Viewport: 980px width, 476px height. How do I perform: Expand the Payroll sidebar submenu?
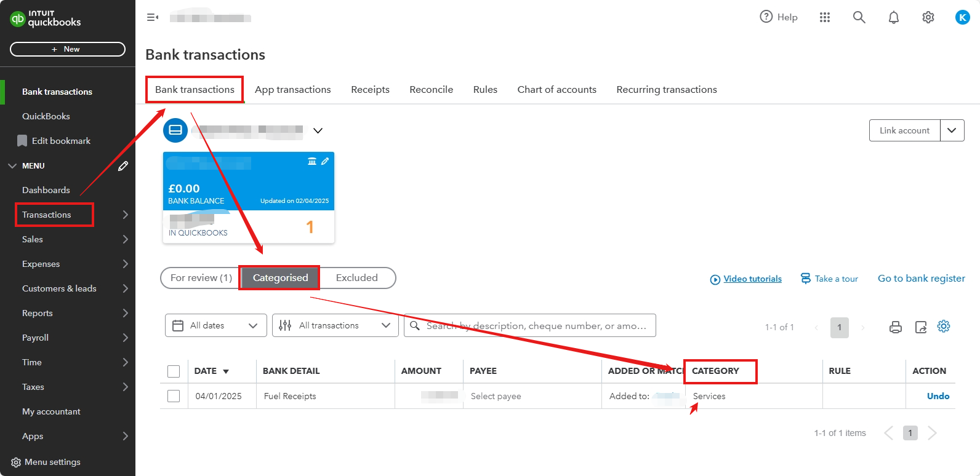coord(125,338)
